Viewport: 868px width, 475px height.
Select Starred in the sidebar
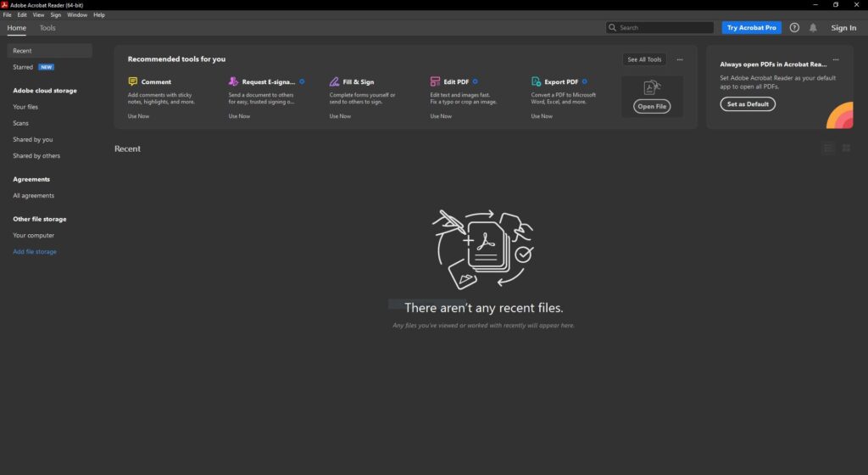pyautogui.click(x=23, y=67)
